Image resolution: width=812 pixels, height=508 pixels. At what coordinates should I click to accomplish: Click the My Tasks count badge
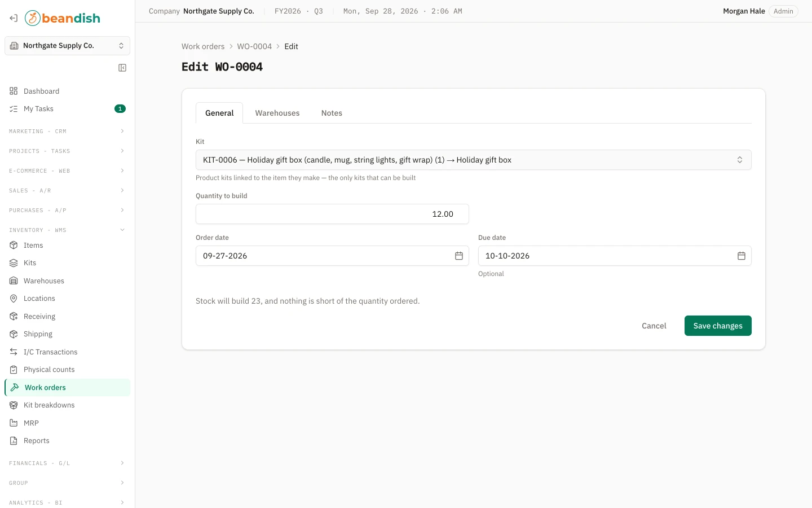click(120, 109)
